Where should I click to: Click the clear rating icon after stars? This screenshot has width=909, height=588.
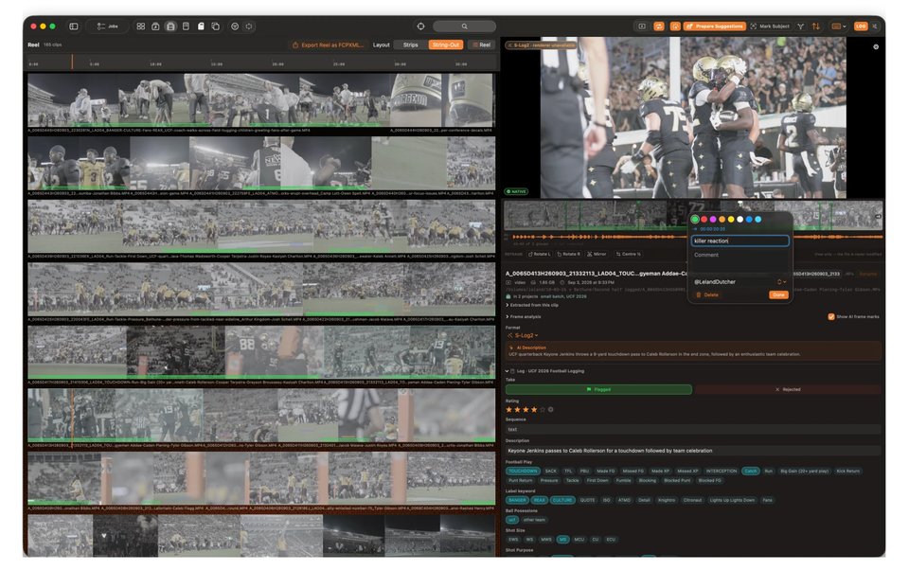coord(551,409)
